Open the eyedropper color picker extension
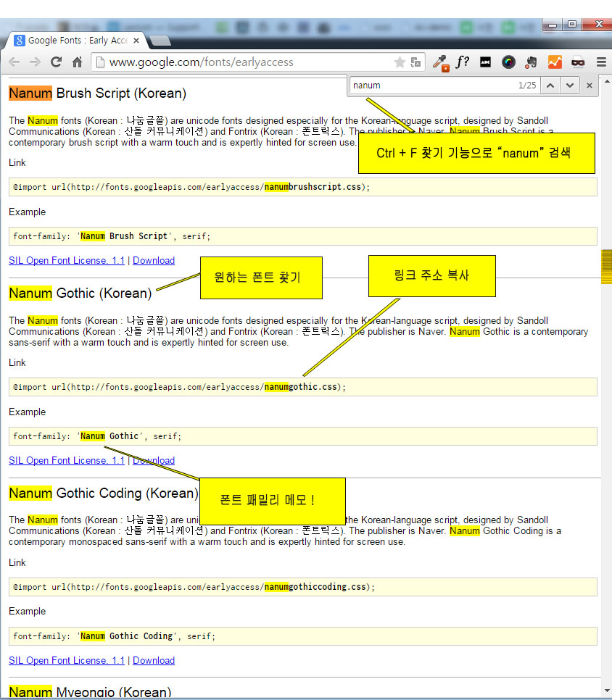The width and height of the screenshot is (612, 700). tap(440, 62)
